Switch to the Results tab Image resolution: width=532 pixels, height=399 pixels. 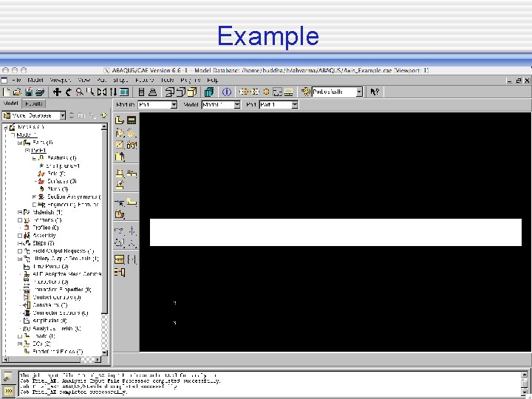[34, 103]
